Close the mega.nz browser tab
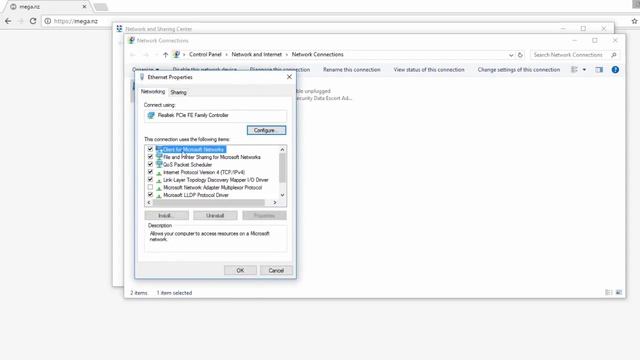Image resolution: width=640 pixels, height=360 pixels. [84, 7]
